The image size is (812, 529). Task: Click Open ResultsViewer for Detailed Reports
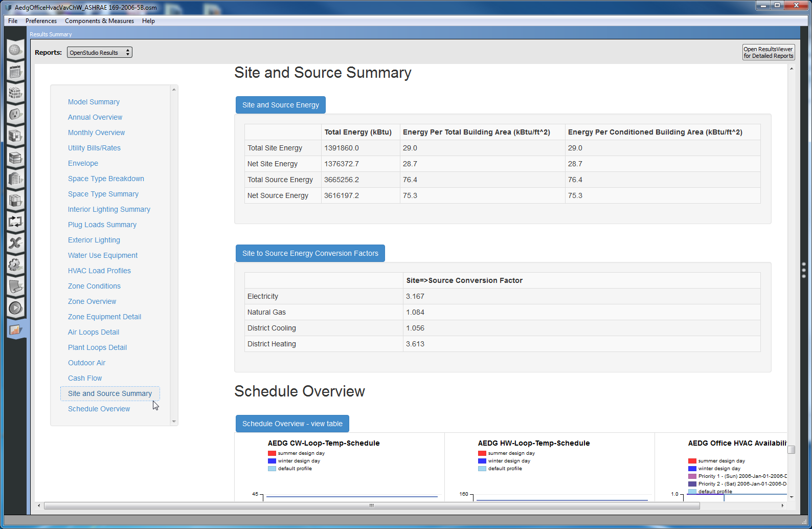769,52
